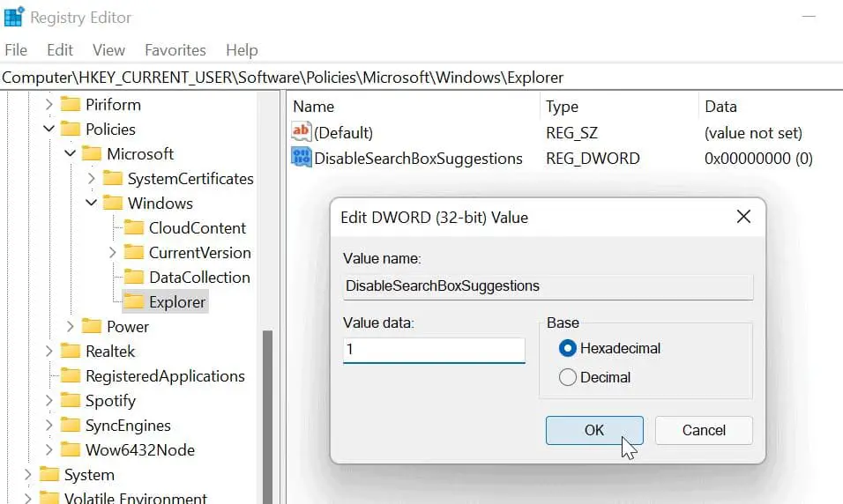Viewport: 843px width, 504px height.
Task: Select the DisableSearchBoxSuggestions value name
Action: coord(418,159)
